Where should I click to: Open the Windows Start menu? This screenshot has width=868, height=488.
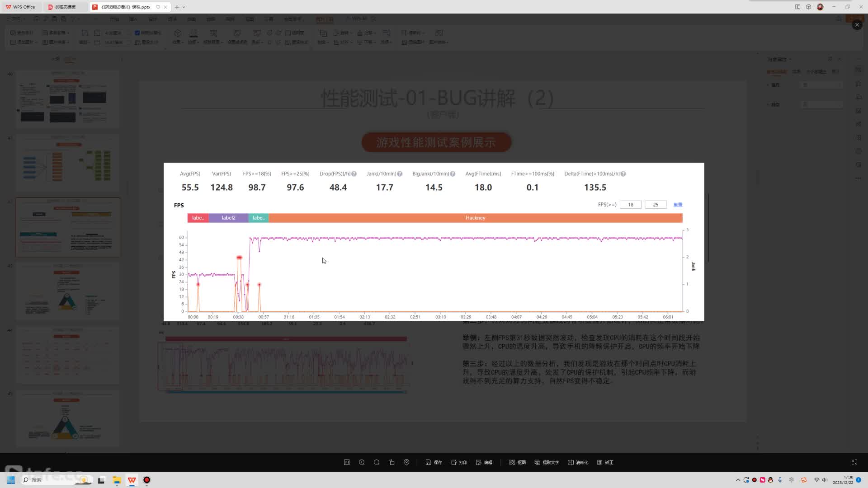point(11,480)
